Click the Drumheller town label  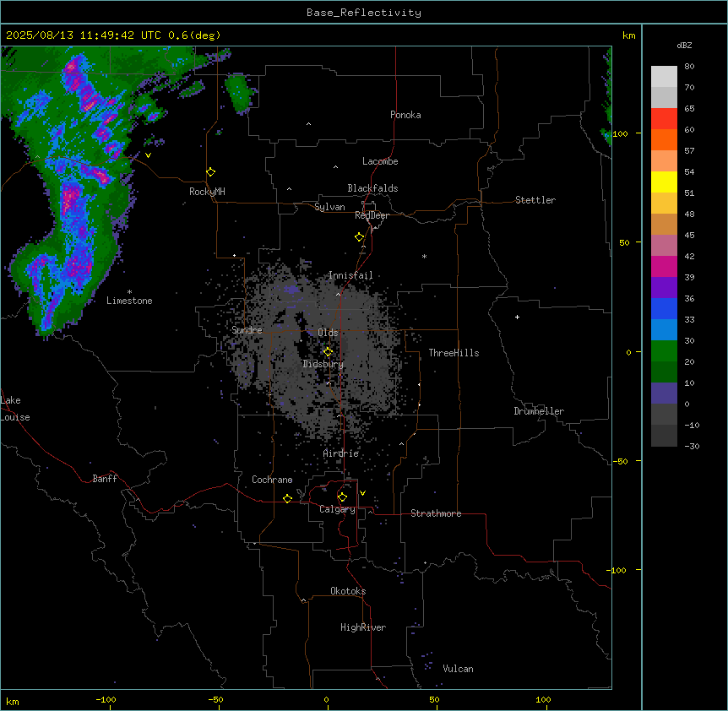click(x=539, y=411)
